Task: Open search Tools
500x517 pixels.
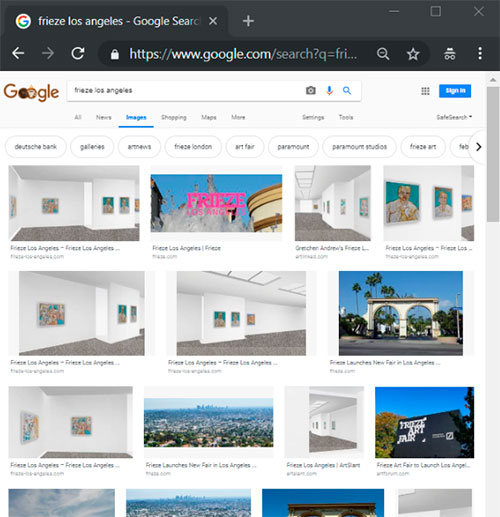Action: click(x=346, y=117)
